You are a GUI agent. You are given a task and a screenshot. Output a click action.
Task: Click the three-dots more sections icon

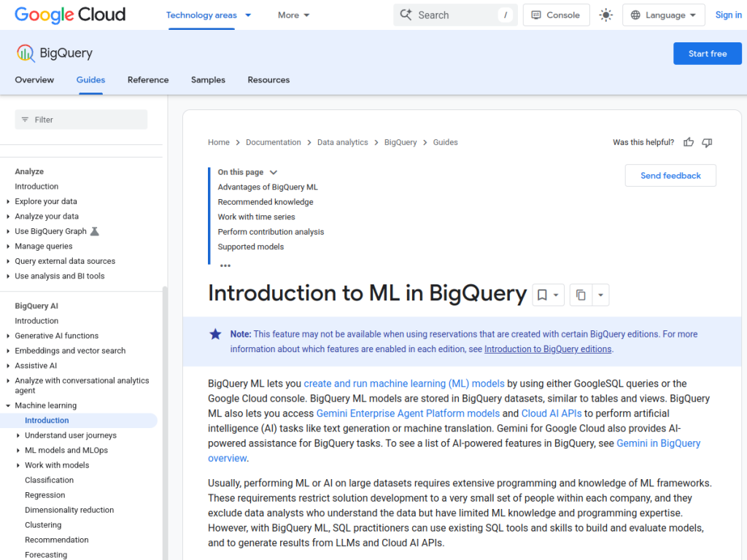[225, 265]
